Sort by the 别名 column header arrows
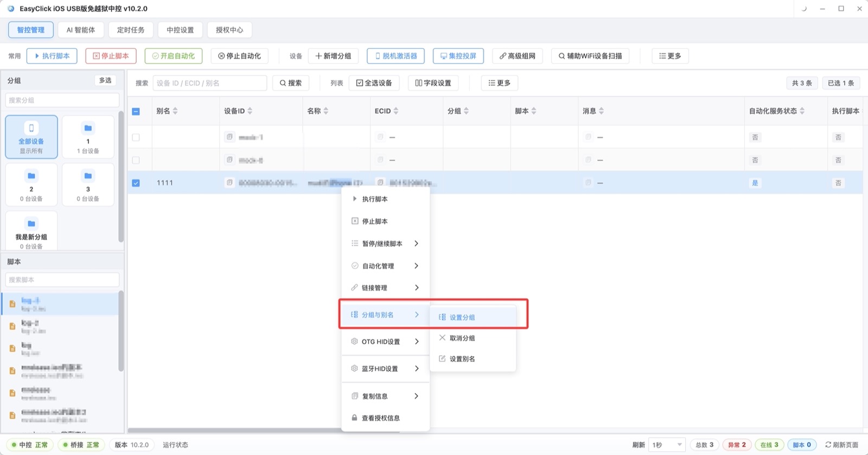 pyautogui.click(x=175, y=111)
